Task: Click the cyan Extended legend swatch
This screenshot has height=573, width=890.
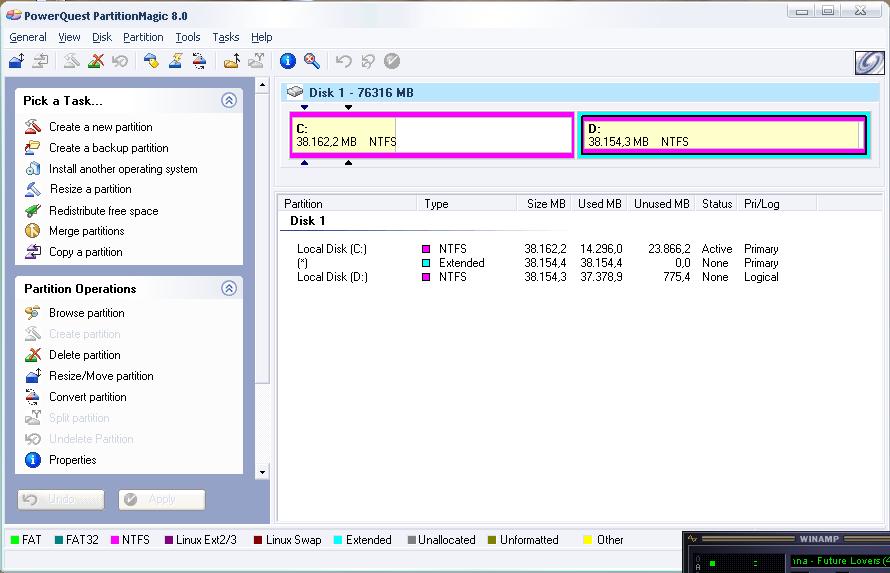Action: (x=338, y=540)
